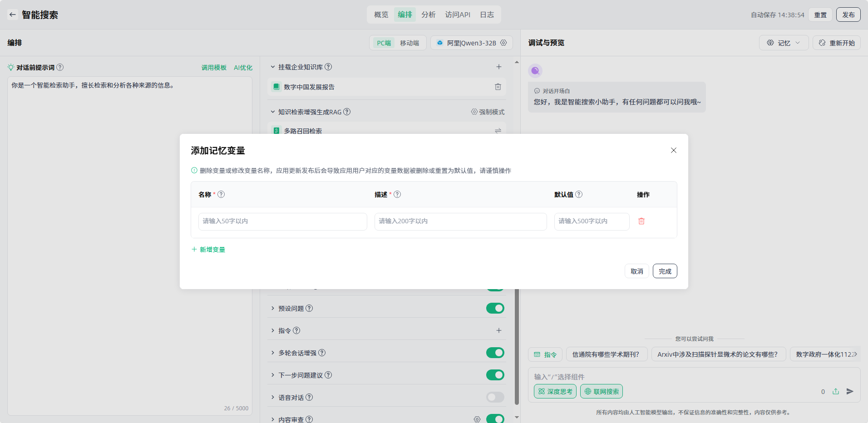
Task: Add a knowledge base with plus icon
Action: pos(498,67)
